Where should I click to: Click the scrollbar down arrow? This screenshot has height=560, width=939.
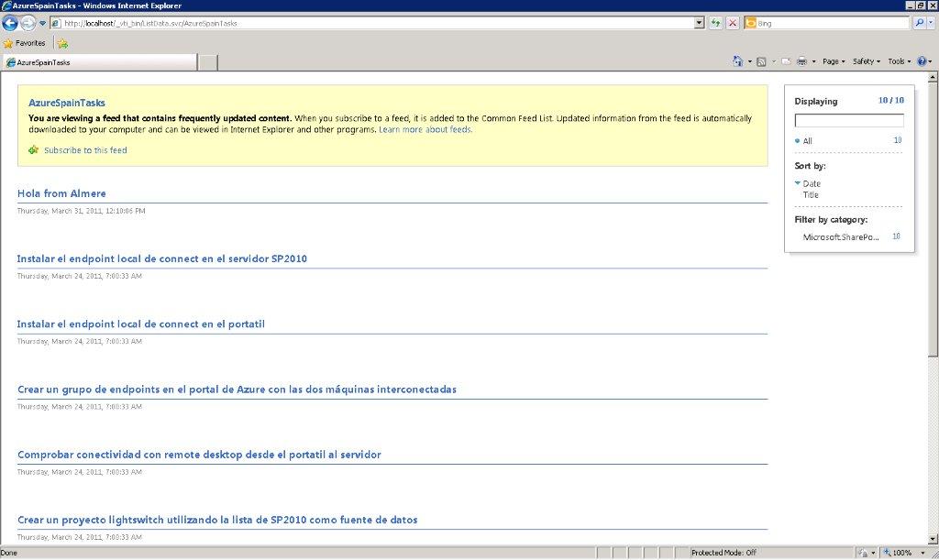tap(933, 539)
